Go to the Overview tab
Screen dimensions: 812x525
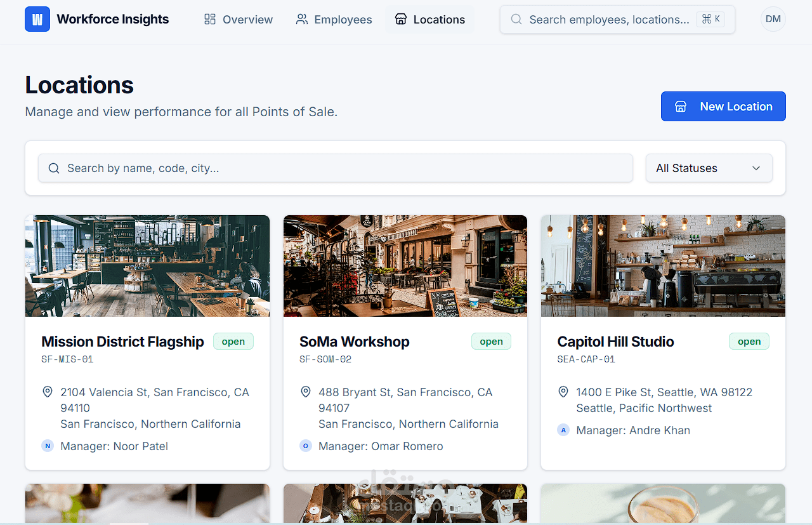tap(239, 19)
